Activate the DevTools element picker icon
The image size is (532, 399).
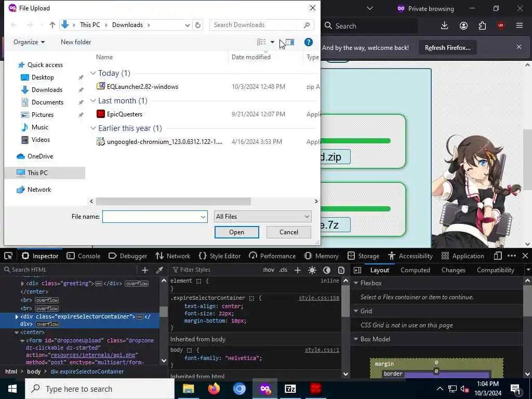pos(8,256)
